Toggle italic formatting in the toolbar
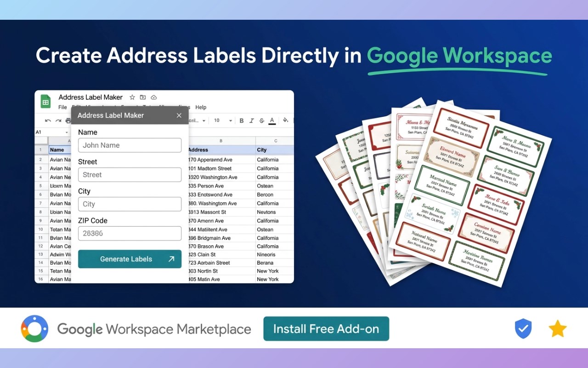Screen dimensions: 588x368 pyautogui.click(x=251, y=121)
